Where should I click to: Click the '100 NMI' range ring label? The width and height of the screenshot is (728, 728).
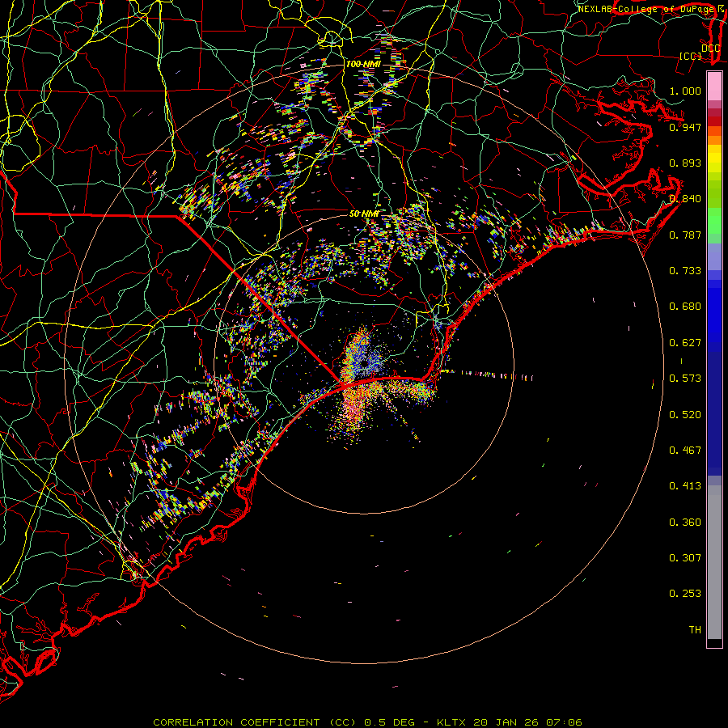coord(363,64)
